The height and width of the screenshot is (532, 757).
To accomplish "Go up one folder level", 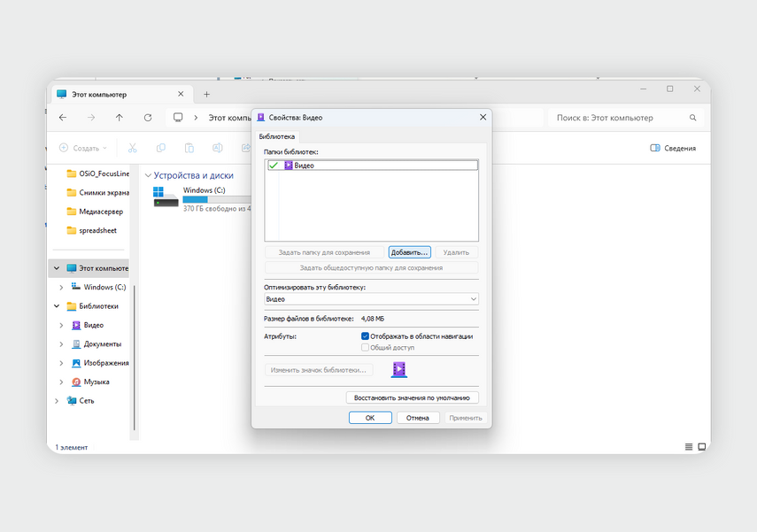I will click(120, 118).
